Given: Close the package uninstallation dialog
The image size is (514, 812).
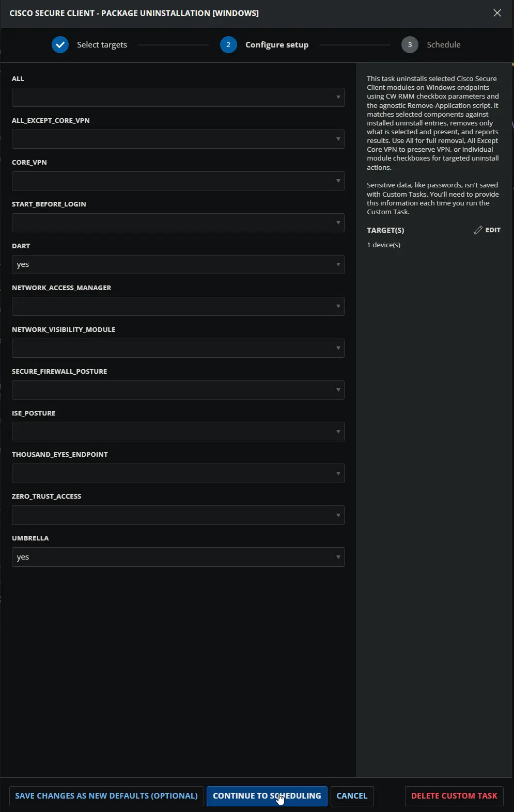Looking at the screenshot, I should pyautogui.click(x=497, y=13).
